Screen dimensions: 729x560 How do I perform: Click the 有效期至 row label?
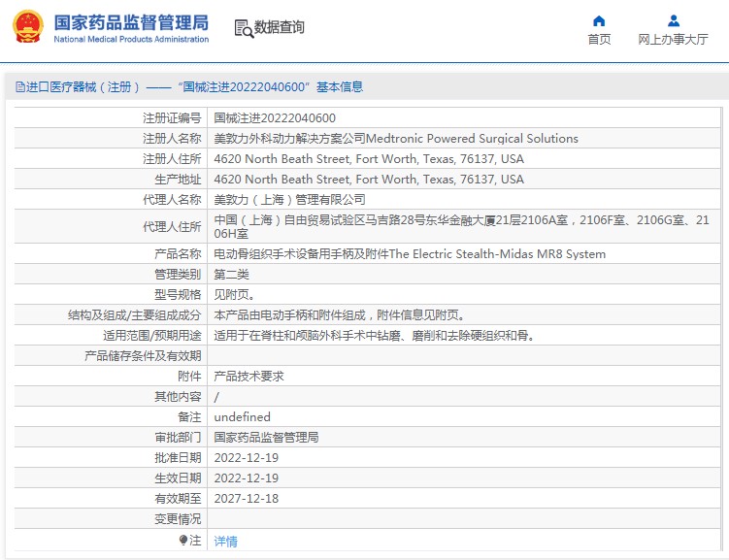[x=178, y=499]
